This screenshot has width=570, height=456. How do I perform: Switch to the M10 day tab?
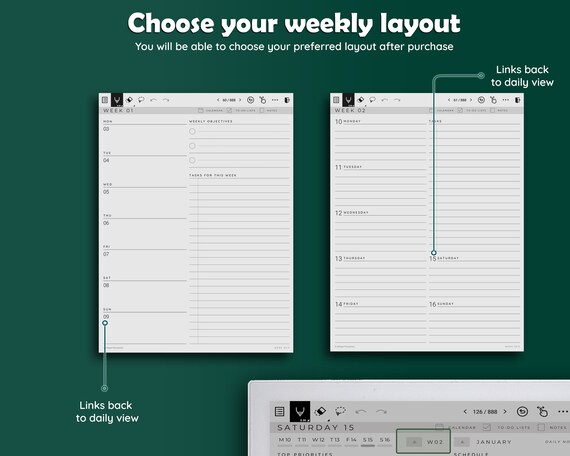click(285, 440)
